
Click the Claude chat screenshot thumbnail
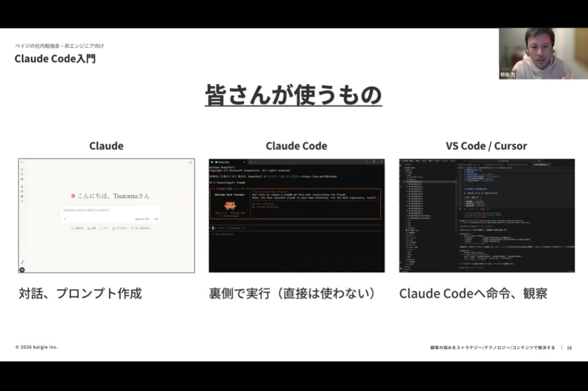point(106,216)
